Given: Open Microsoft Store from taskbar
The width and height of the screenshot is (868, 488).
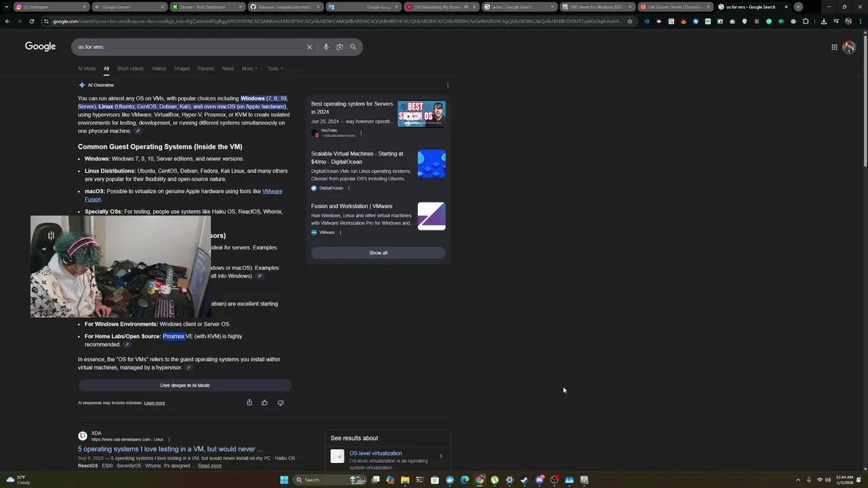Looking at the screenshot, I should (x=435, y=480).
